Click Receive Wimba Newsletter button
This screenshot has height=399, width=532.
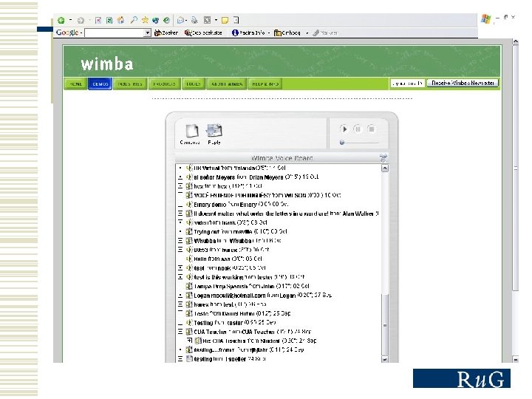[x=463, y=83]
